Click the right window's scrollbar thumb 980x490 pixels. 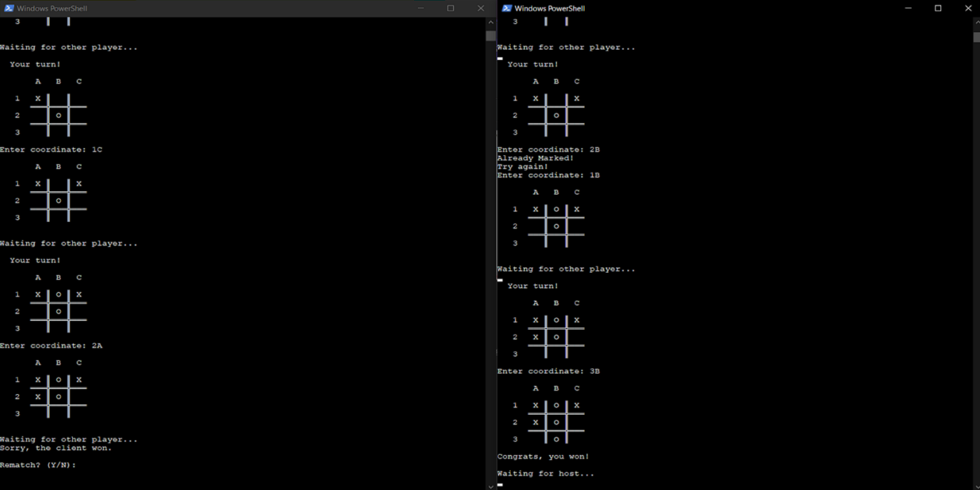[x=976, y=37]
